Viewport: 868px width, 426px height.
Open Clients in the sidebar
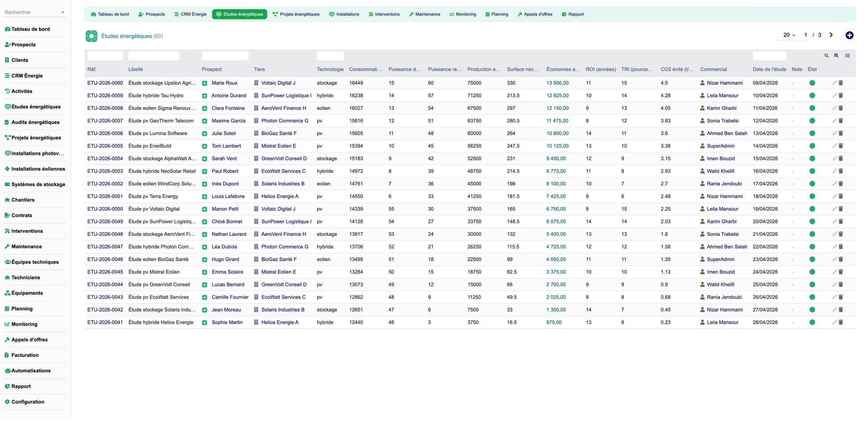20,60
